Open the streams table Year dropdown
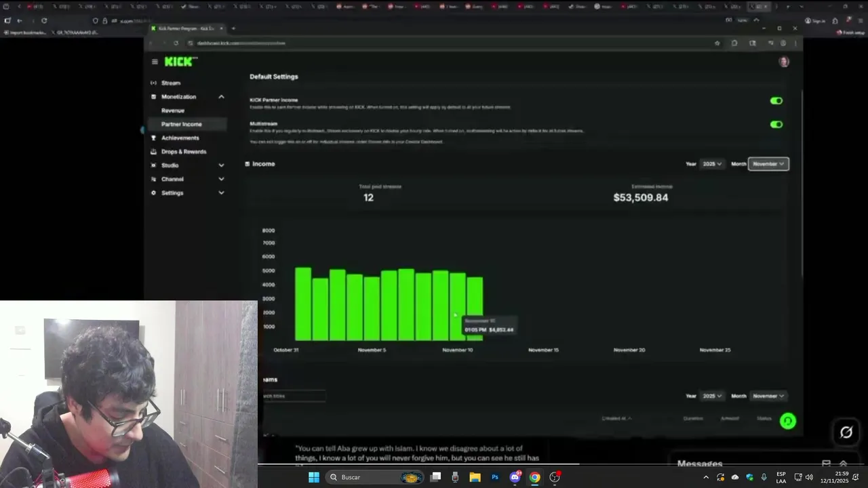Viewport: 868px width, 488px height. (x=712, y=396)
